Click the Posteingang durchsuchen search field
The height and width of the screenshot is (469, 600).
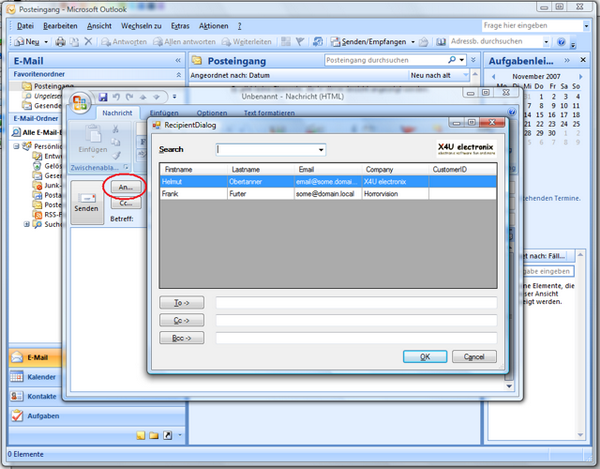coord(385,60)
